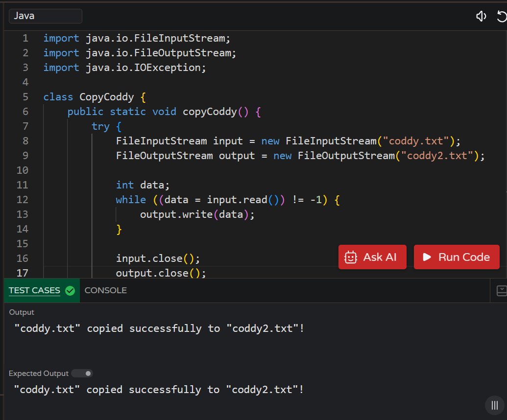The width and height of the screenshot is (507, 420).
Task: Mute the speaker audio icon
Action: [481, 16]
